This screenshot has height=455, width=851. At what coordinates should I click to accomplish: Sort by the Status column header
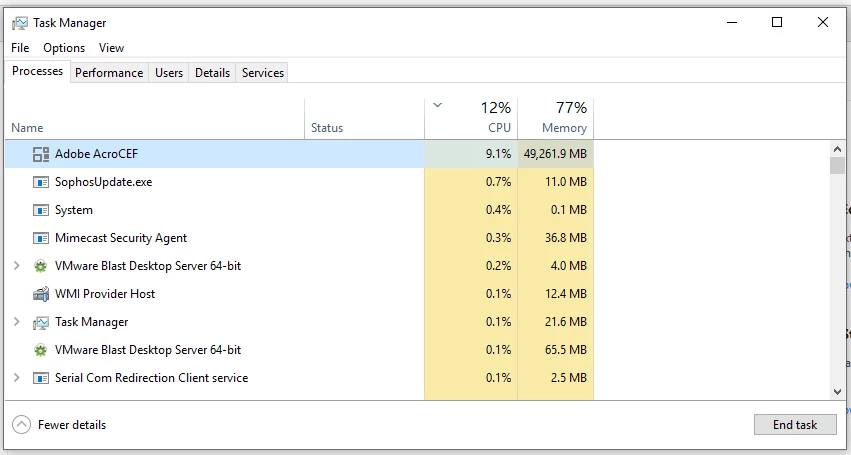point(364,118)
